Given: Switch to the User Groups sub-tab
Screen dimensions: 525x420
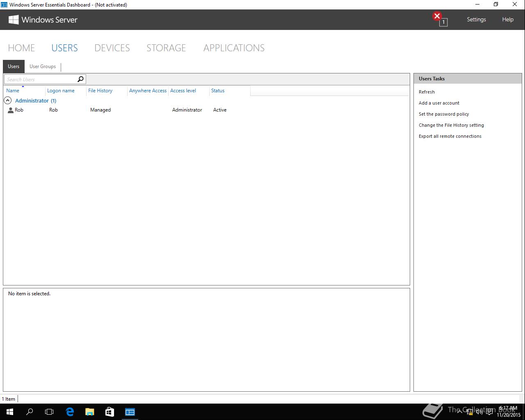Looking at the screenshot, I should click(43, 66).
